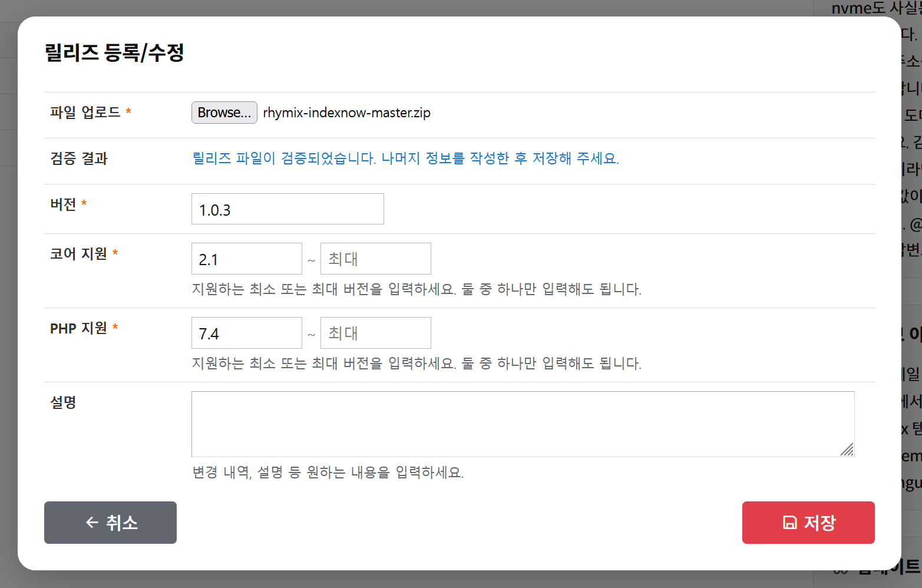Select the PHP 지원 최대 version field

click(375, 333)
